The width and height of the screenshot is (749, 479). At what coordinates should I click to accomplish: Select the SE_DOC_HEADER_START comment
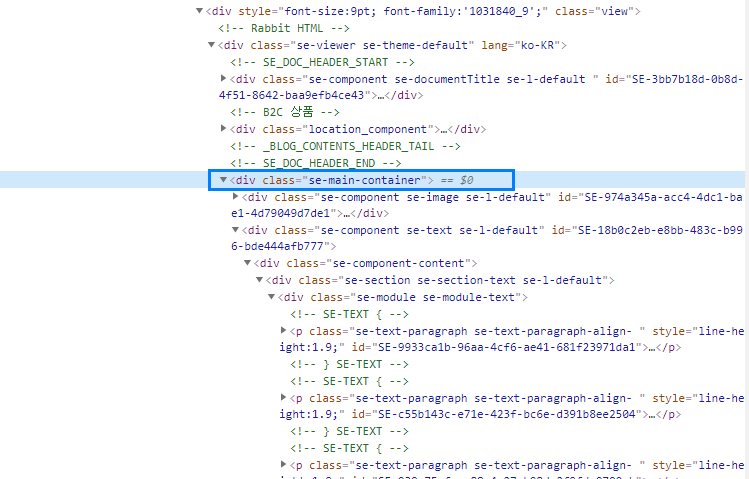[x=322, y=62]
